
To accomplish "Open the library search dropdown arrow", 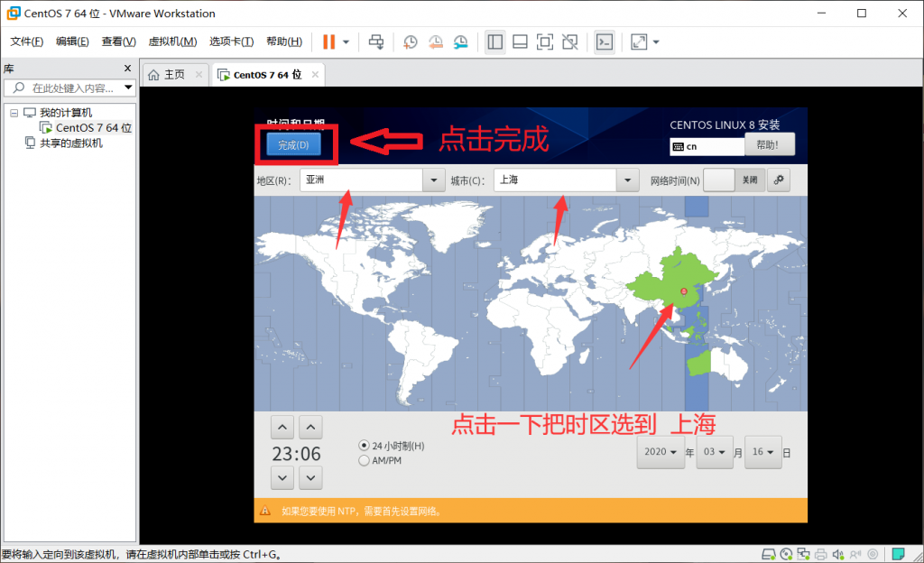I will click(128, 88).
